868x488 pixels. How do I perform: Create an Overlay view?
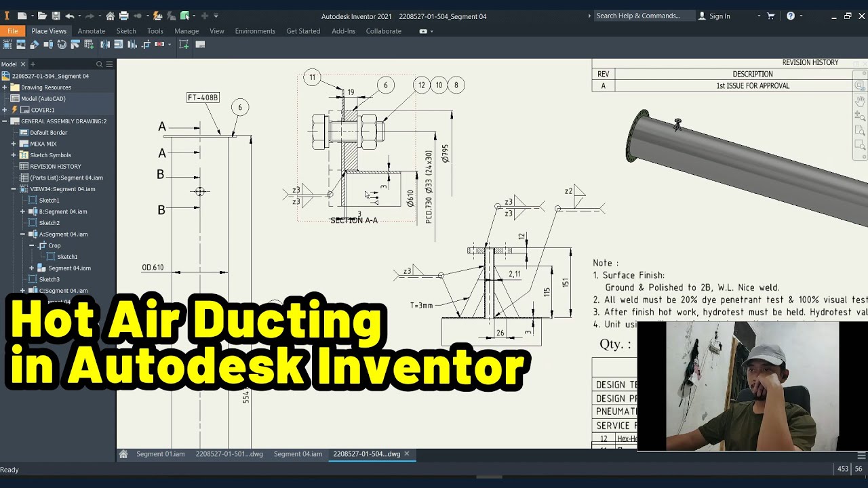coord(75,44)
